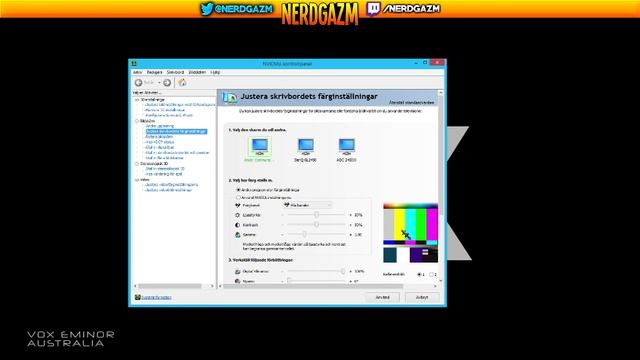
Task: Open the HDCP status tree item
Action: 160,142
